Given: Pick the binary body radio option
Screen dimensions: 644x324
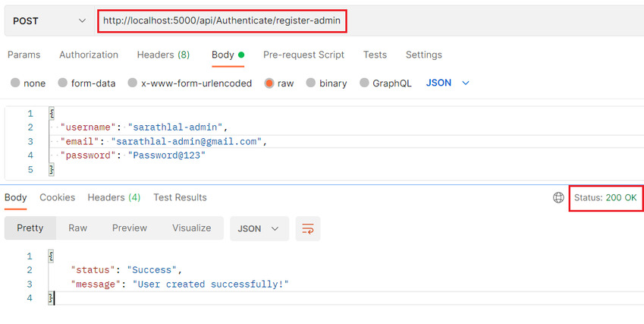Looking at the screenshot, I should tap(311, 83).
